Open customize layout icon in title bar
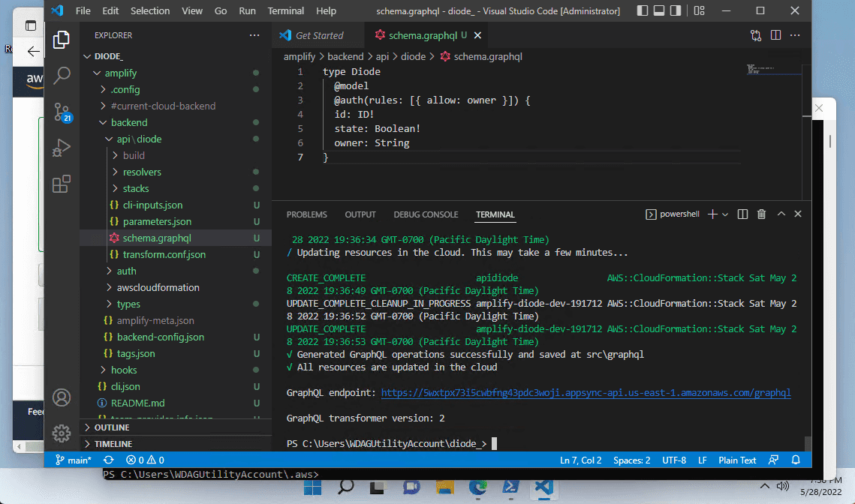855x504 pixels. 699,11
